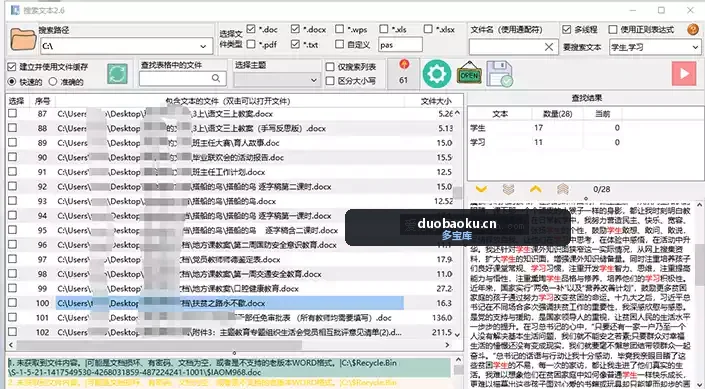Click the custom extension field containing pas
The image size is (705, 389).
click(x=400, y=45)
